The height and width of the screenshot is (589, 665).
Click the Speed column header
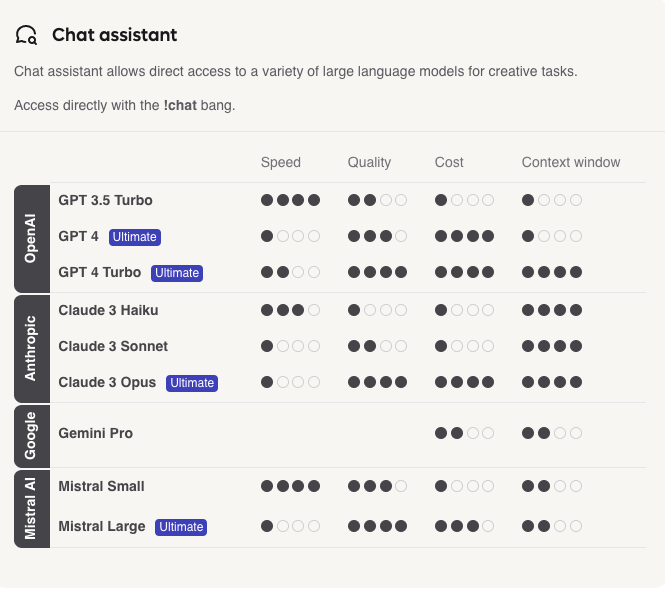click(x=280, y=162)
